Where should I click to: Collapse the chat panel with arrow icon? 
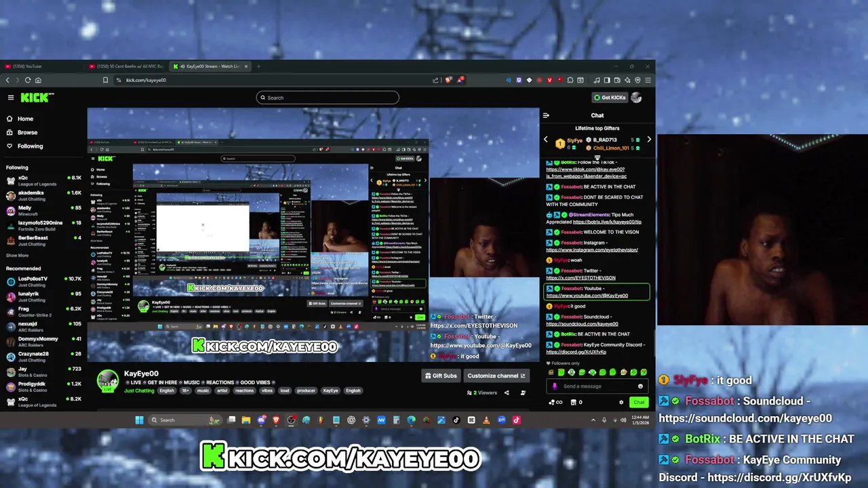coord(545,115)
